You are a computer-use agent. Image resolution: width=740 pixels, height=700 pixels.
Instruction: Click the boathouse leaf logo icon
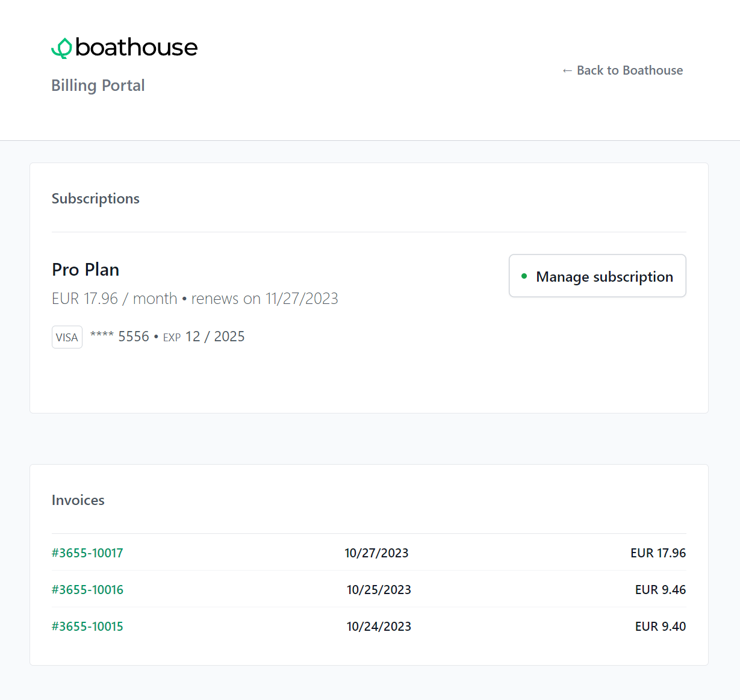(x=61, y=47)
